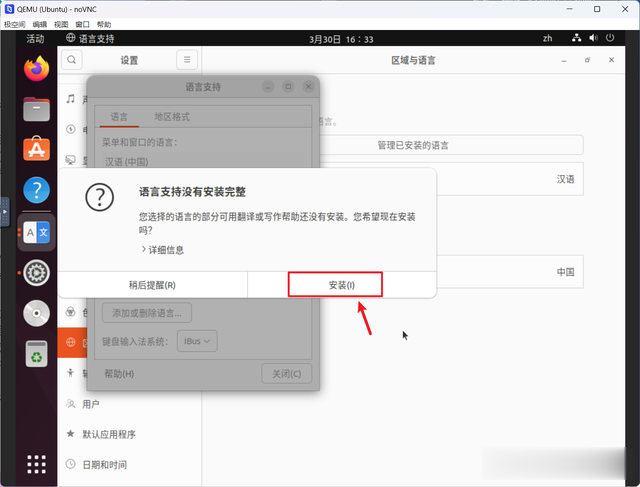Click the sound music note sidebar icon
Image resolution: width=640 pixels, height=487 pixels.
[x=71, y=99]
